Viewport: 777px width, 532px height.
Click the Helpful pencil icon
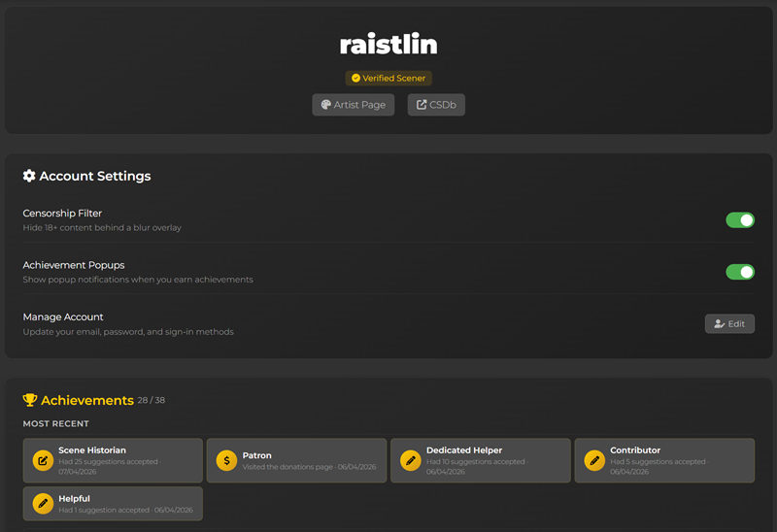pos(43,504)
